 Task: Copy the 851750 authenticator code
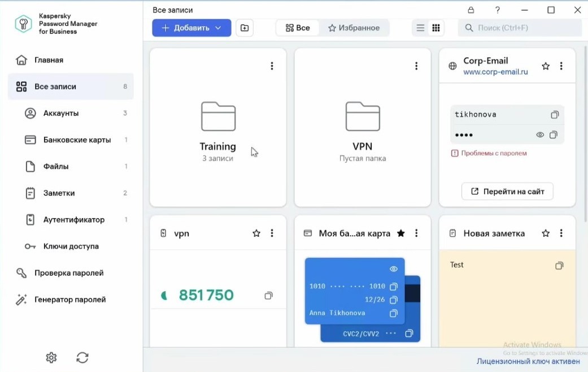click(268, 296)
